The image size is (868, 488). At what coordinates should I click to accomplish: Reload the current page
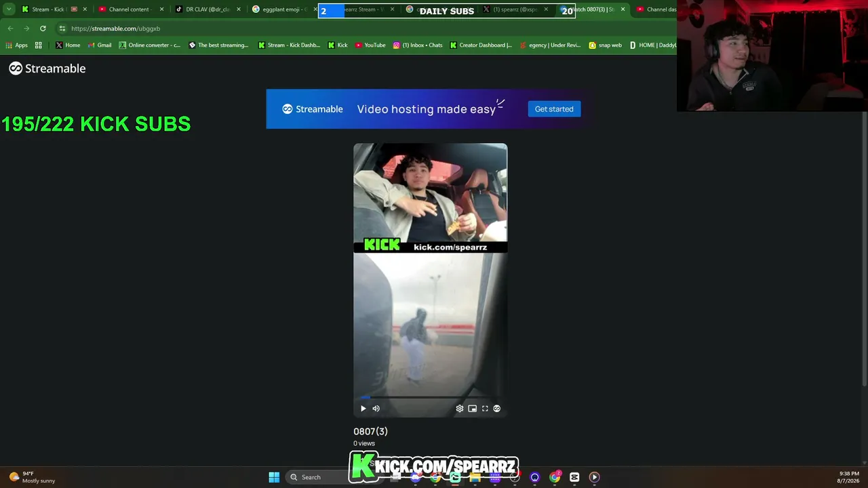click(x=43, y=28)
